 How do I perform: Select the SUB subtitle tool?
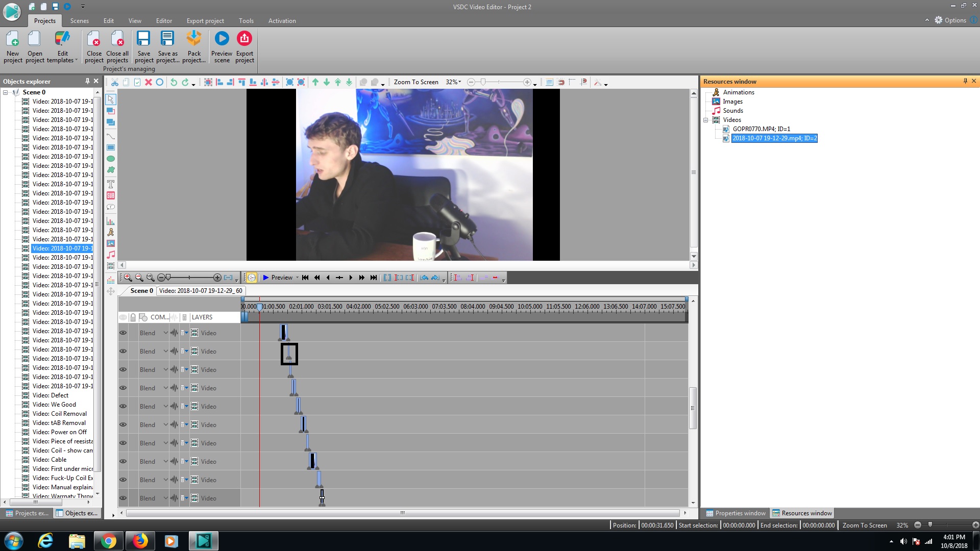[x=110, y=196]
